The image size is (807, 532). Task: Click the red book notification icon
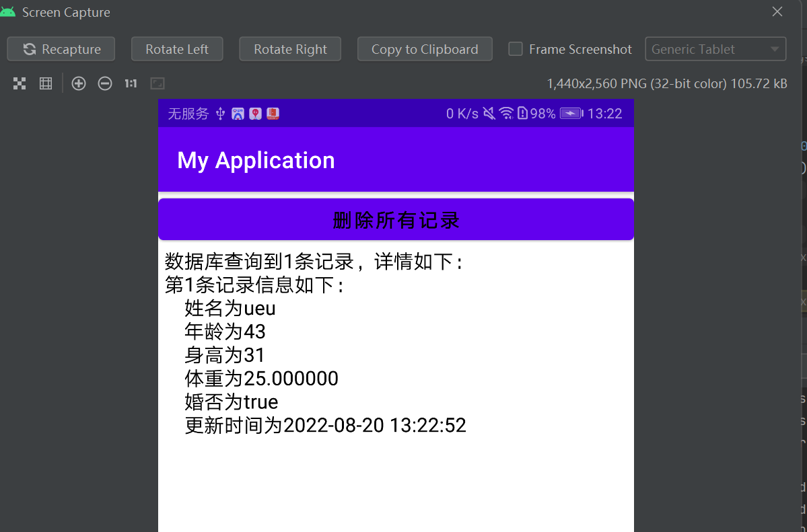[x=273, y=114]
